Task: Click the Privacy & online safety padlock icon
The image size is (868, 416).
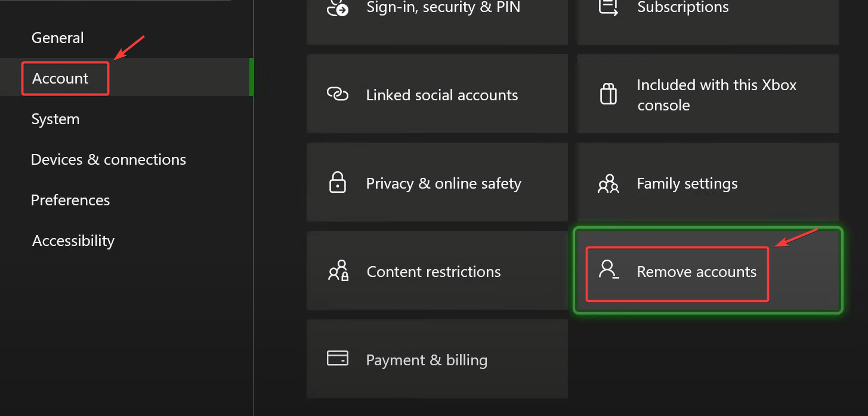Action: click(338, 183)
